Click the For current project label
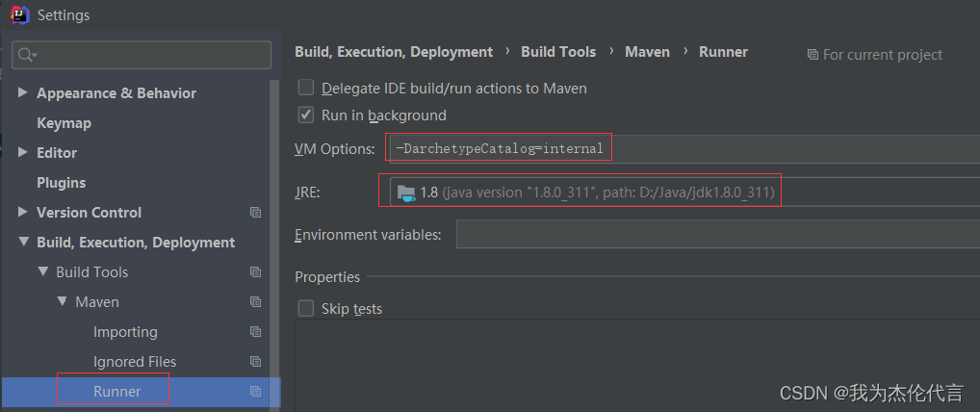Screen dimensions: 980x412 (883, 55)
